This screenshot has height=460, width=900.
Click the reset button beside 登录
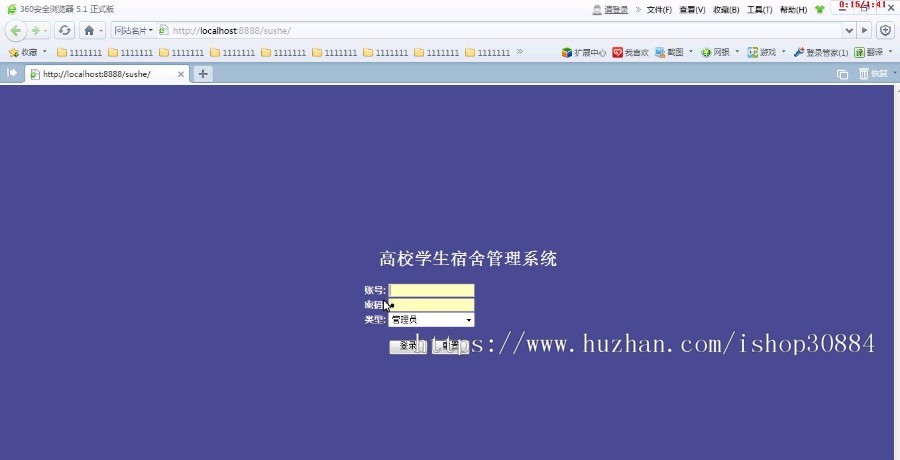click(x=451, y=346)
